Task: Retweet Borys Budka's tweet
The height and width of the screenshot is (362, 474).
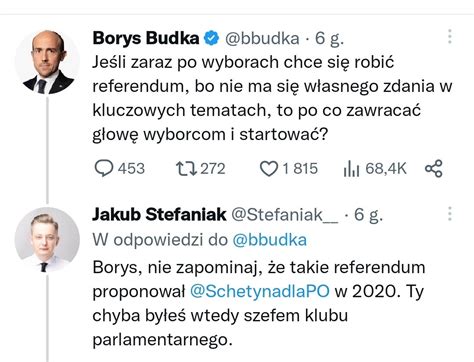Action: (186, 168)
